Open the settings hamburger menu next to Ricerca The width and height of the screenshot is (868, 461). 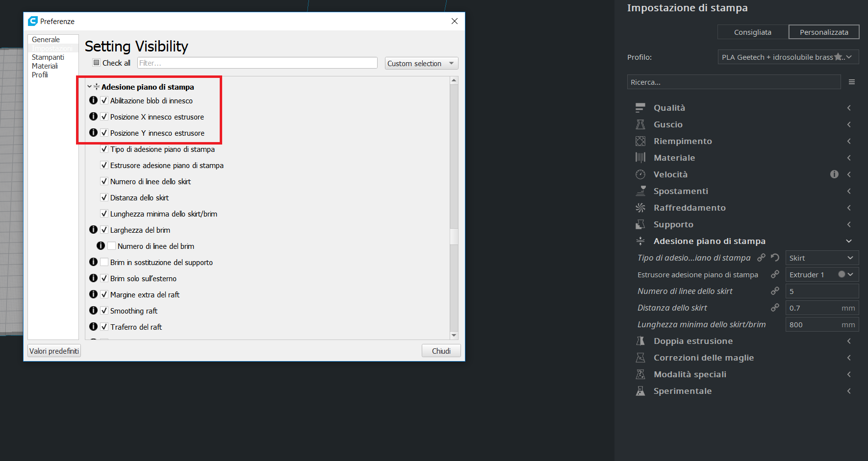[x=852, y=82]
